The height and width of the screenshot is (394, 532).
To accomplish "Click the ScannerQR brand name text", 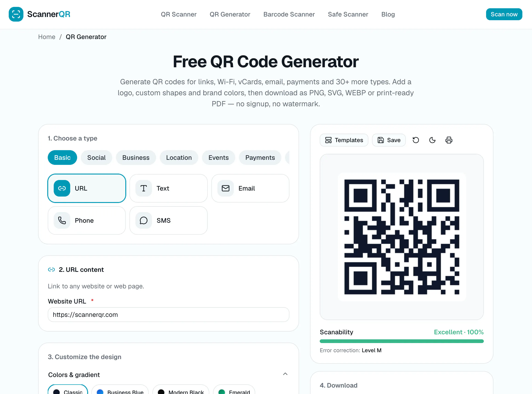I will [49, 14].
